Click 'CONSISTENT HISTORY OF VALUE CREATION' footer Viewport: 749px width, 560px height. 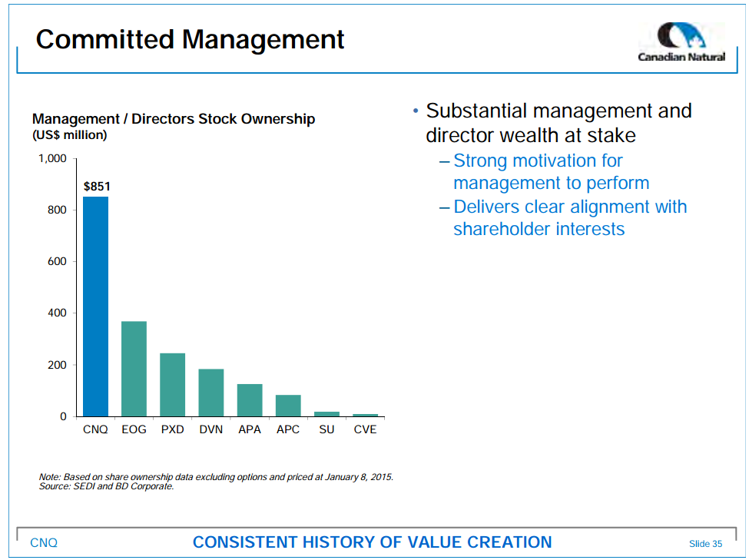[372, 542]
